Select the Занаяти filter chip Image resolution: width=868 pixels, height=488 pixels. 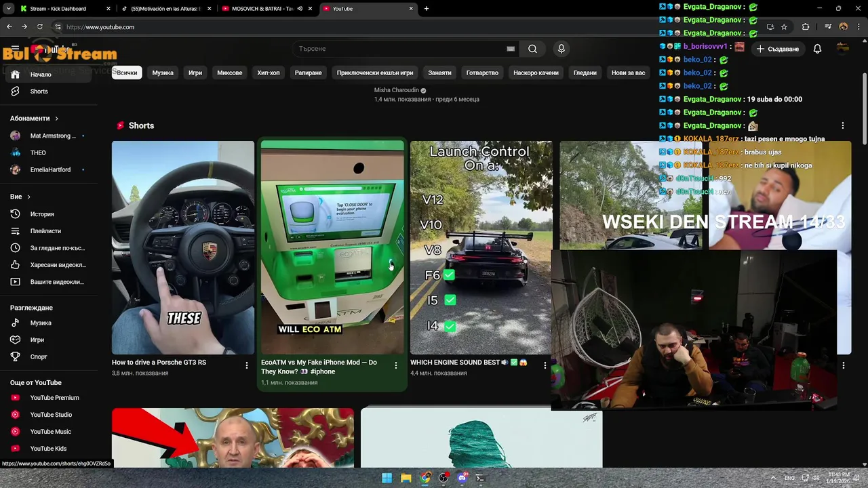439,73
